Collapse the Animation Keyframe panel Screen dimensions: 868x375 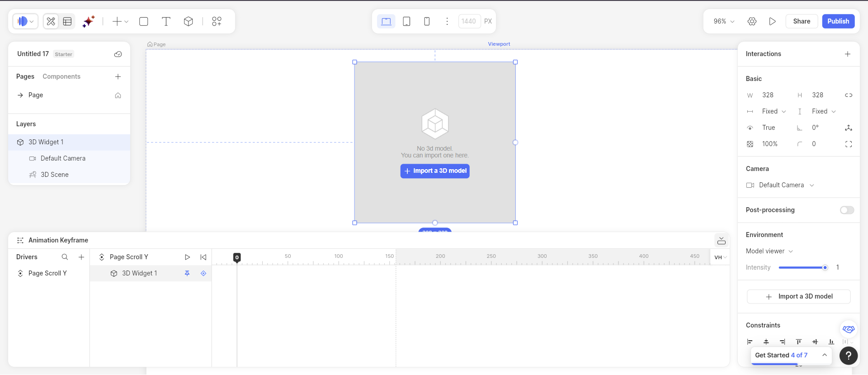click(x=722, y=240)
